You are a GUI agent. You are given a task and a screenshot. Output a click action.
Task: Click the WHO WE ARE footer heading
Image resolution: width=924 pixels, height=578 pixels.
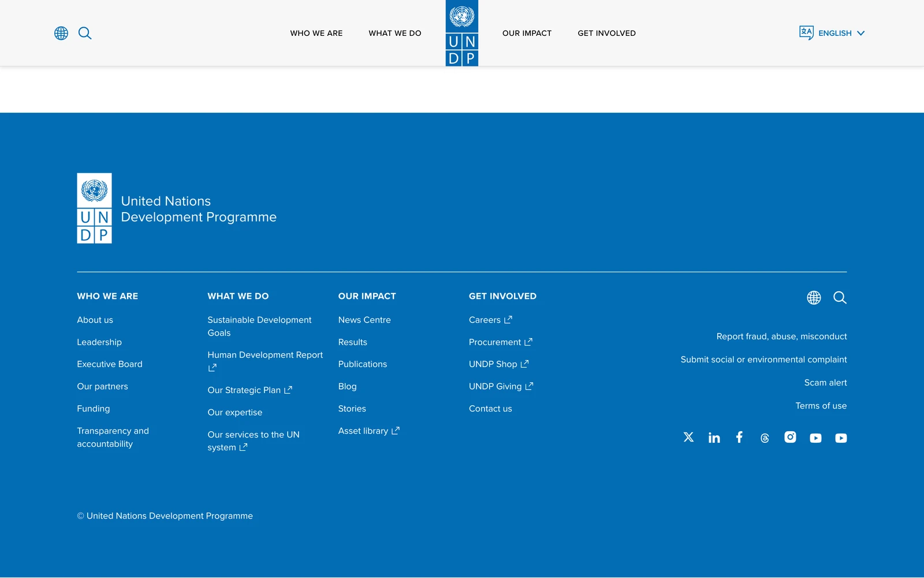point(107,296)
